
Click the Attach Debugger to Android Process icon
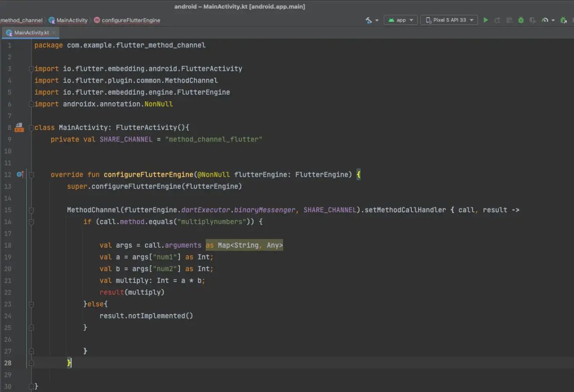click(564, 20)
